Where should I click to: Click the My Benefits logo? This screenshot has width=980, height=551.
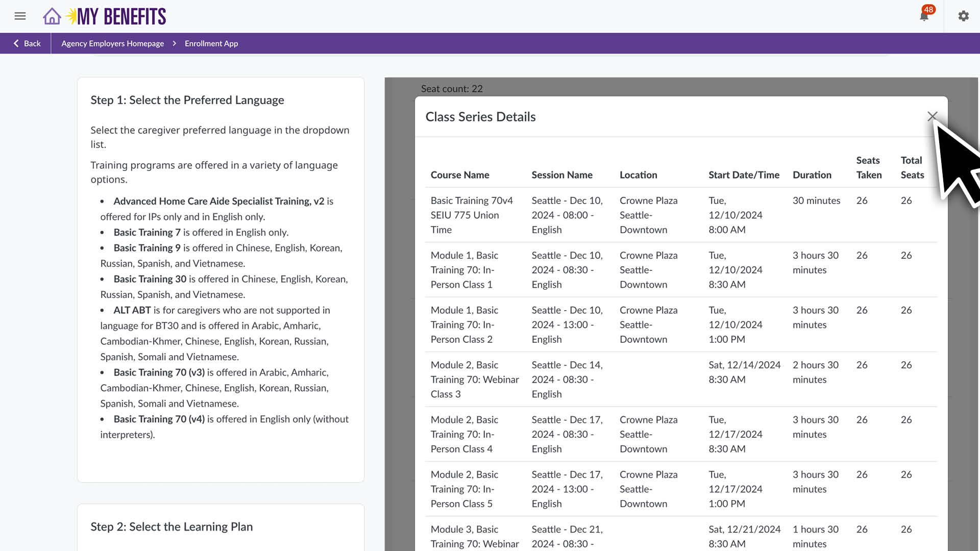tap(121, 16)
